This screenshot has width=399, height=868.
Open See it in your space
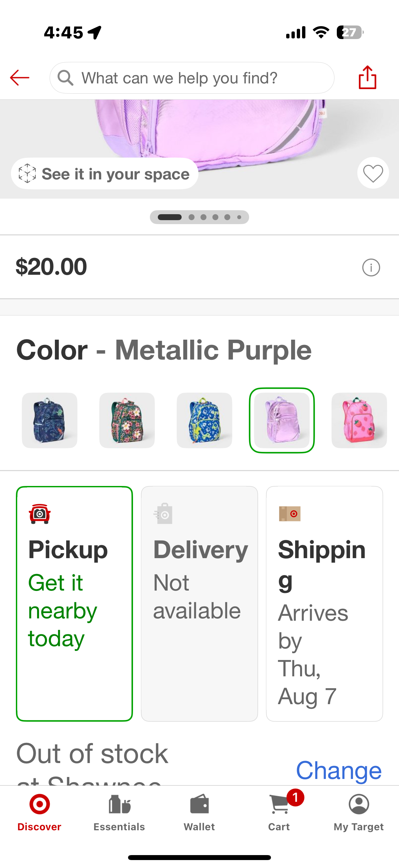(104, 174)
